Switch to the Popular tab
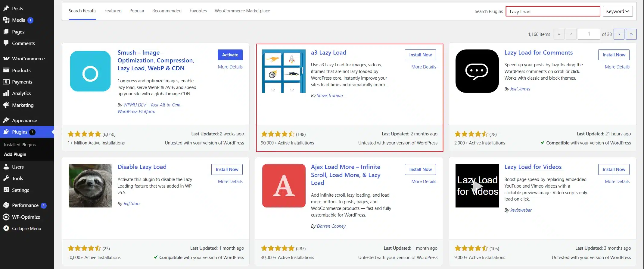The height and width of the screenshot is (269, 644). (137, 11)
